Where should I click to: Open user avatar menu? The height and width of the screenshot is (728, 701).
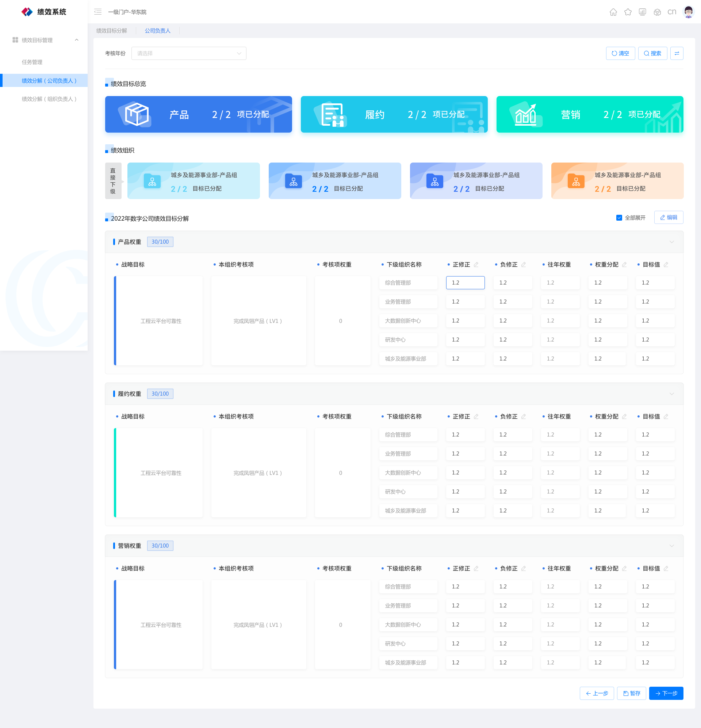click(x=688, y=12)
